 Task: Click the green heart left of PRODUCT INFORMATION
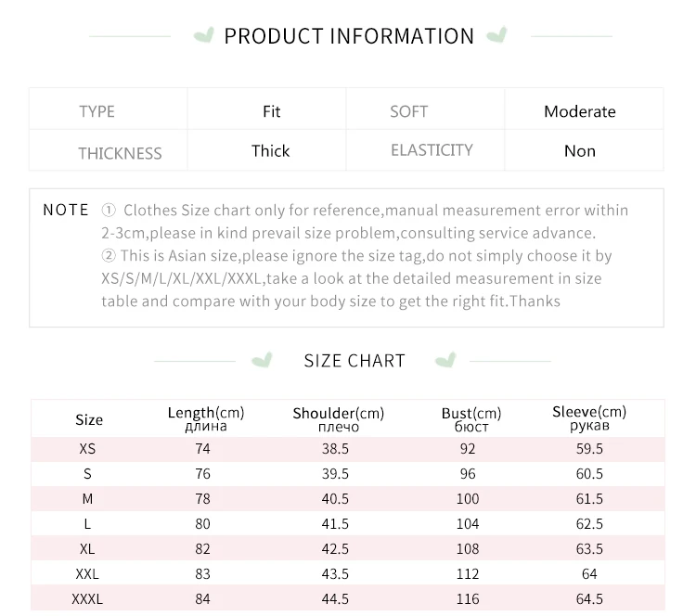pyautogui.click(x=204, y=35)
